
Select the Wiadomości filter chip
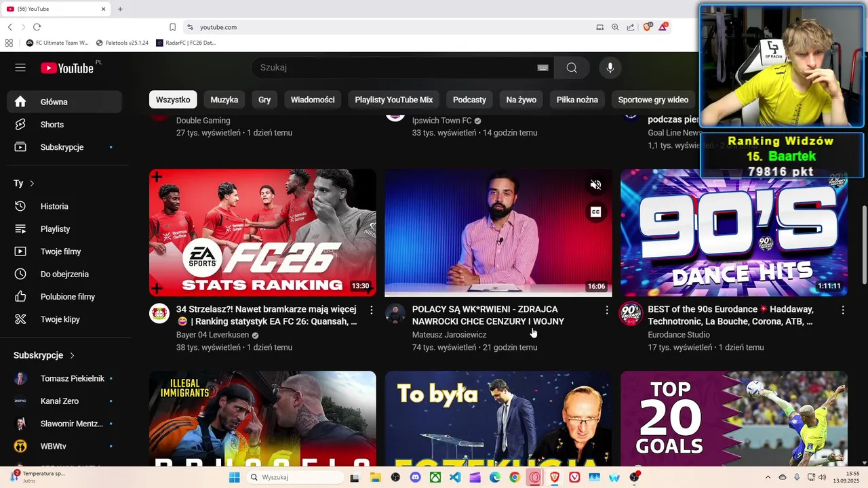point(313,100)
